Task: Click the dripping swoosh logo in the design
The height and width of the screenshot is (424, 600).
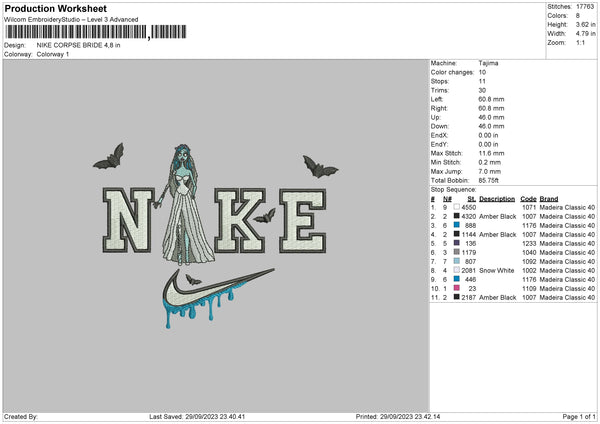Action: click(x=218, y=297)
